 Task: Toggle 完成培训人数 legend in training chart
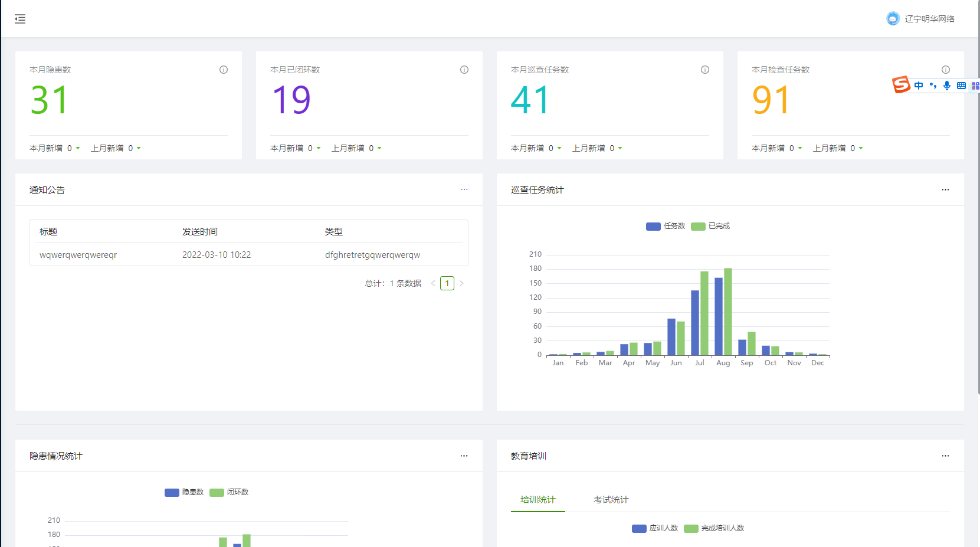point(714,528)
